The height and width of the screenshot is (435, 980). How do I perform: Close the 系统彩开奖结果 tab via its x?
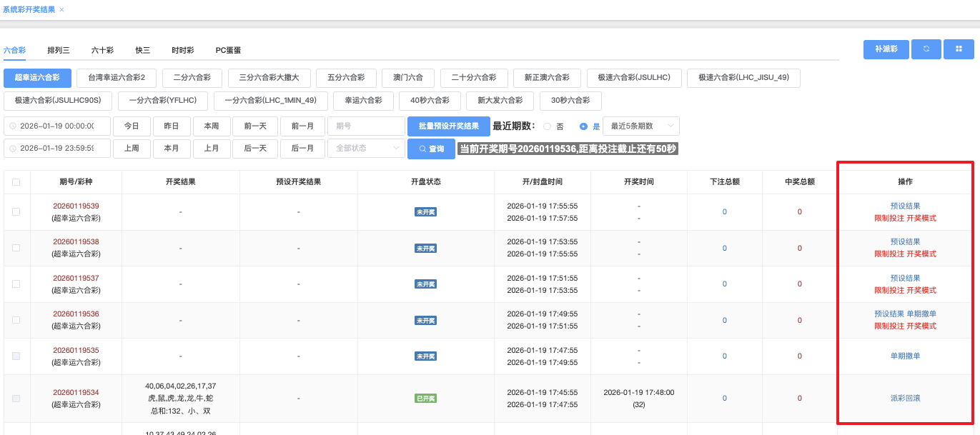[61, 9]
